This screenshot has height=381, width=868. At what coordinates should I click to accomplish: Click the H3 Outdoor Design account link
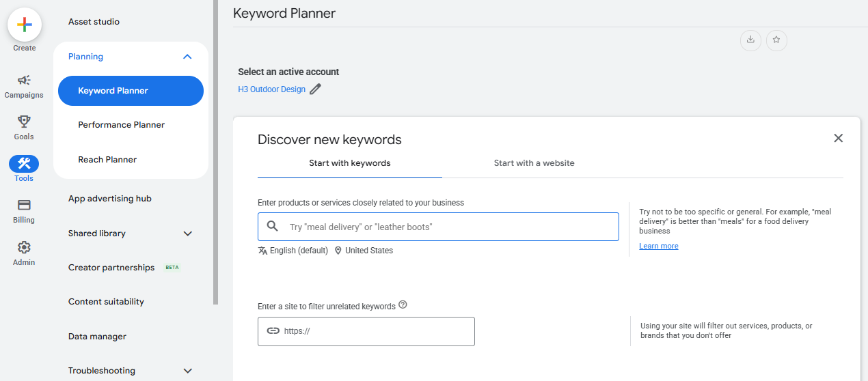[x=271, y=89]
